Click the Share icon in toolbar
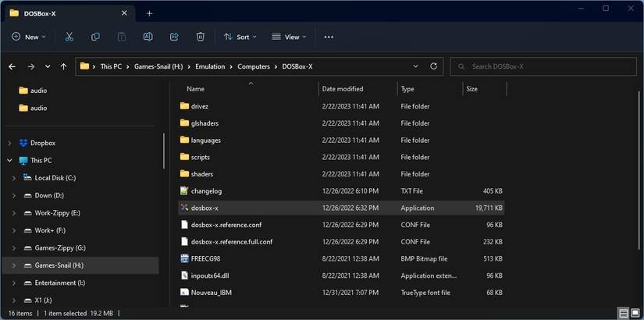644x320 pixels. coord(174,37)
